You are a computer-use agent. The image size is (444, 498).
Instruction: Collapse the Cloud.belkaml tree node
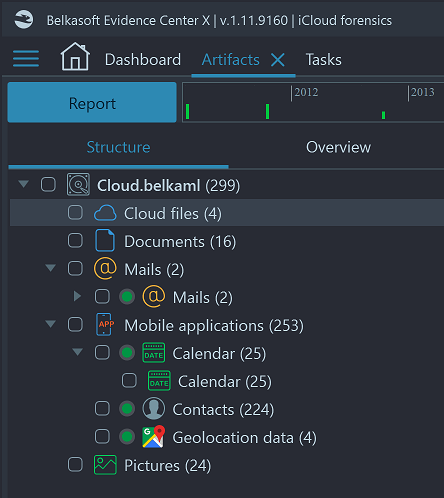click(24, 184)
